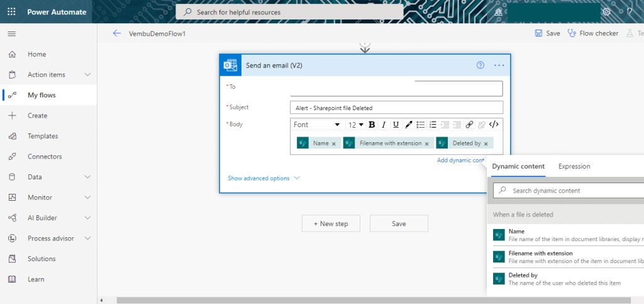The width and height of the screenshot is (644, 304).
Task: Show advanced options of email action
Action: (264, 178)
